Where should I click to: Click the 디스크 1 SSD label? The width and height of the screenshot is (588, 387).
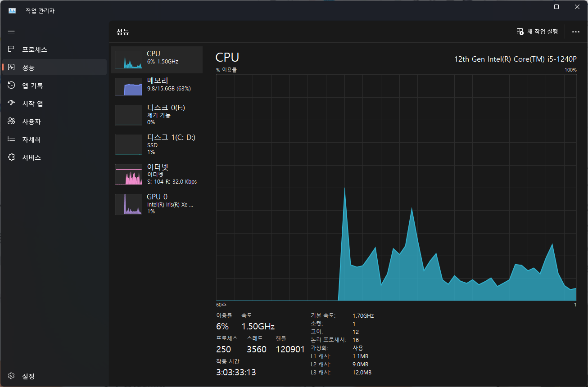point(152,145)
